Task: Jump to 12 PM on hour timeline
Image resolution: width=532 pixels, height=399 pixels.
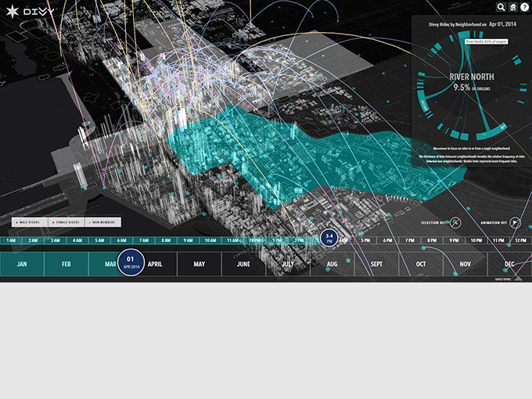Action: coord(520,240)
